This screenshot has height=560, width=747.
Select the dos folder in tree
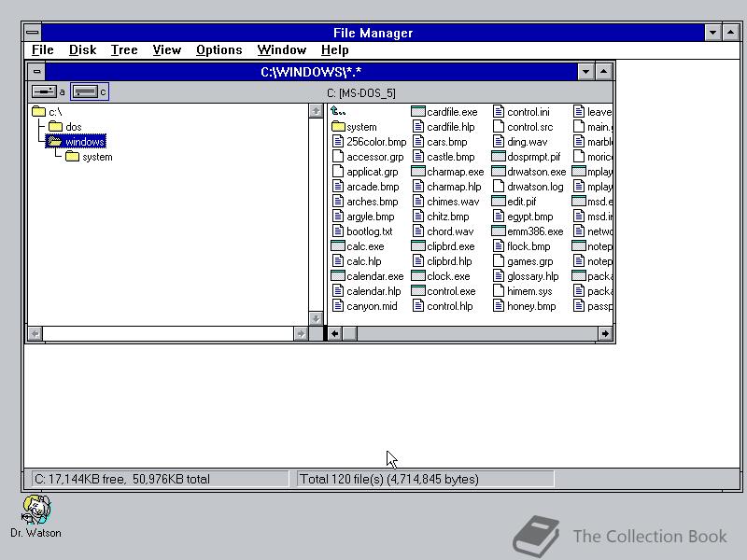pyautogui.click(x=65, y=127)
